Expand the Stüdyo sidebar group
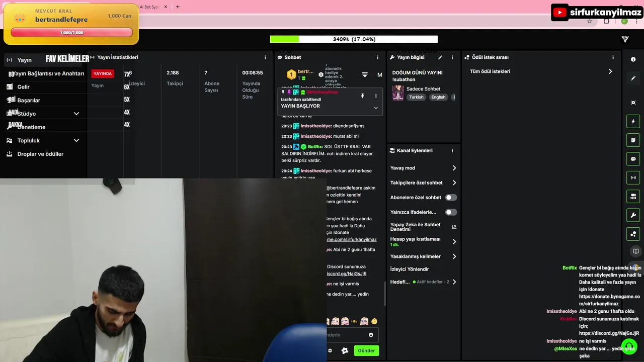This screenshot has height=362, width=644. [x=43, y=114]
